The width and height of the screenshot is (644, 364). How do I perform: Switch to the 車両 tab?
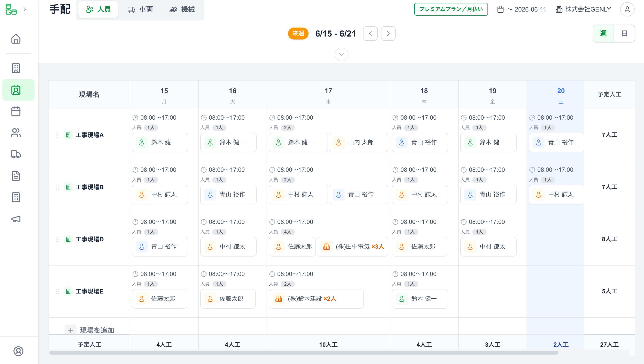coord(140,9)
